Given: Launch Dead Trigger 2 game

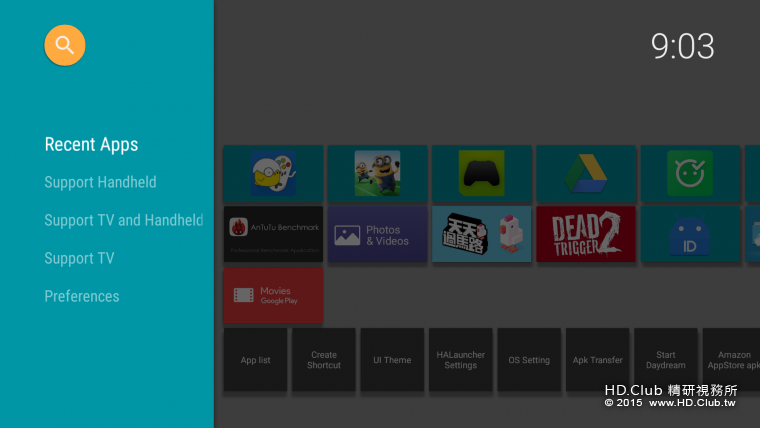Looking at the screenshot, I should click(x=586, y=234).
